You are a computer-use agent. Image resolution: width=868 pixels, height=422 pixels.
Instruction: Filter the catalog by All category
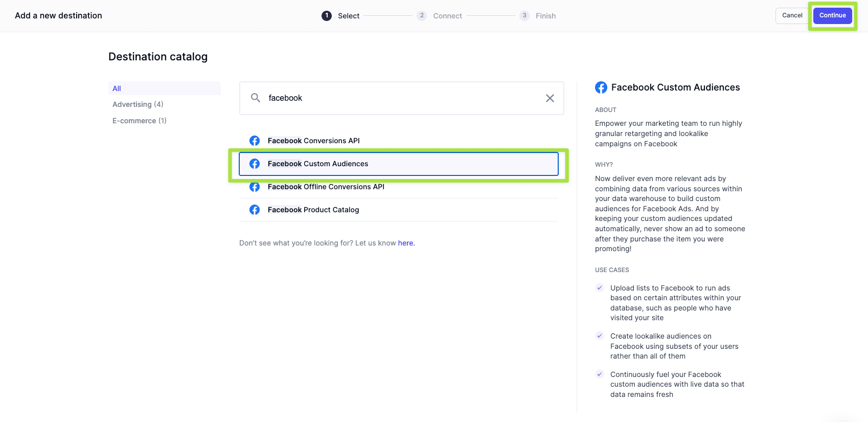[x=117, y=88]
